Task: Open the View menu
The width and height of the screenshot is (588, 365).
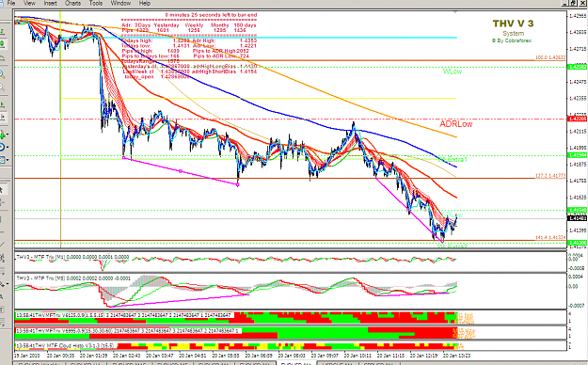Action: 29,3
